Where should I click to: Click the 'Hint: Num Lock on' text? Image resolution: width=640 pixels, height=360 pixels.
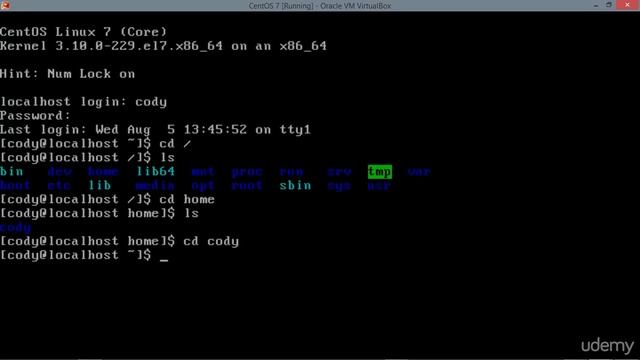point(67,74)
